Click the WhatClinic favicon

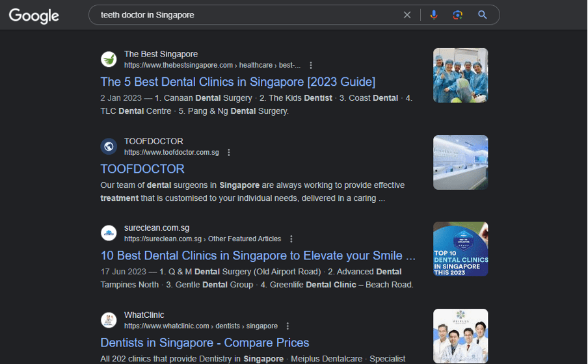tap(109, 320)
